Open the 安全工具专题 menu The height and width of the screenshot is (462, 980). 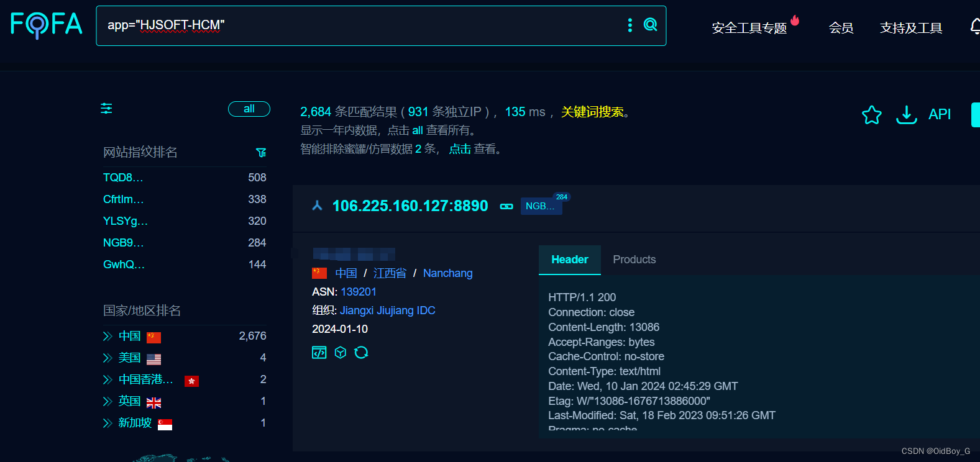click(749, 28)
